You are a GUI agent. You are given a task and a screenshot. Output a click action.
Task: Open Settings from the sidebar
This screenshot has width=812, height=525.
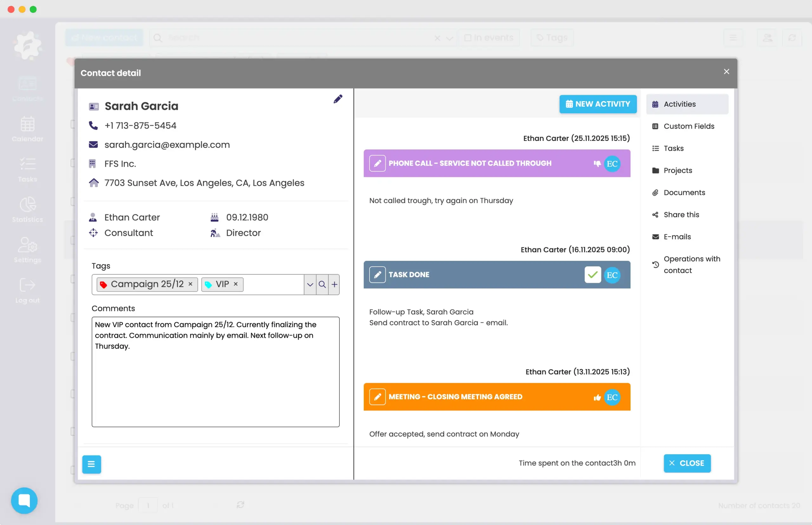[x=27, y=250]
